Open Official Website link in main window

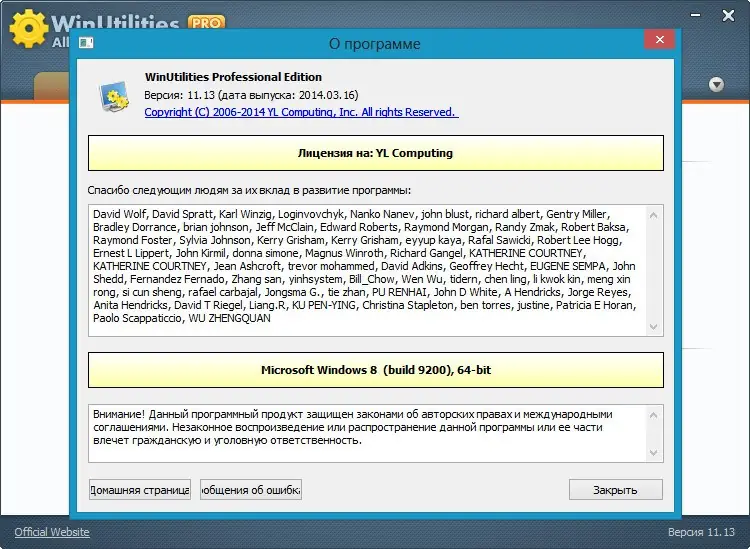pos(52,532)
